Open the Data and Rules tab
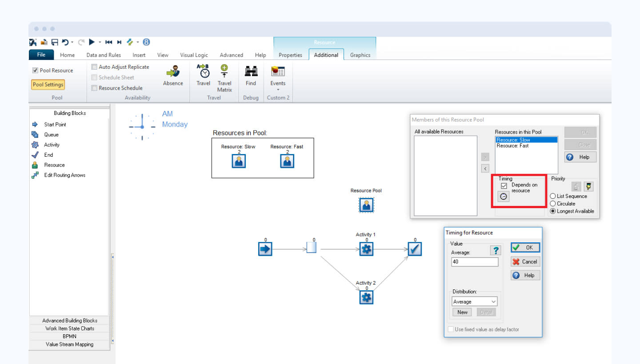 tap(104, 55)
